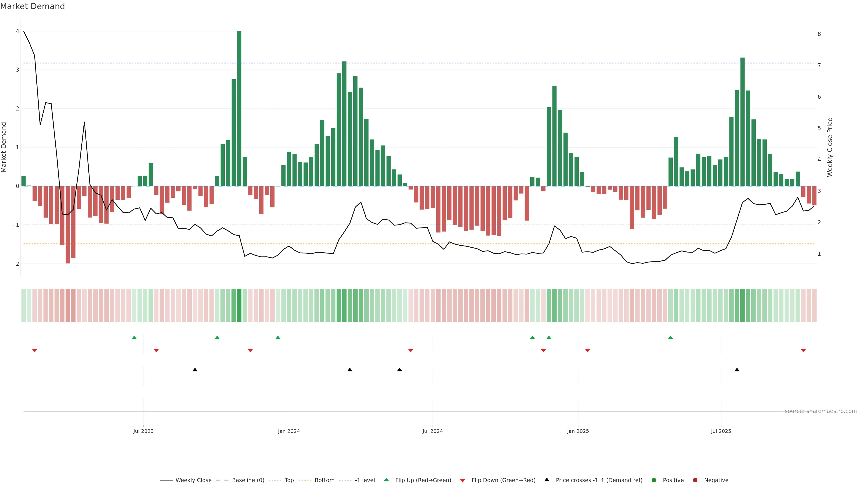
Task: Click the Market Demand chart title
Action: click(32, 6)
